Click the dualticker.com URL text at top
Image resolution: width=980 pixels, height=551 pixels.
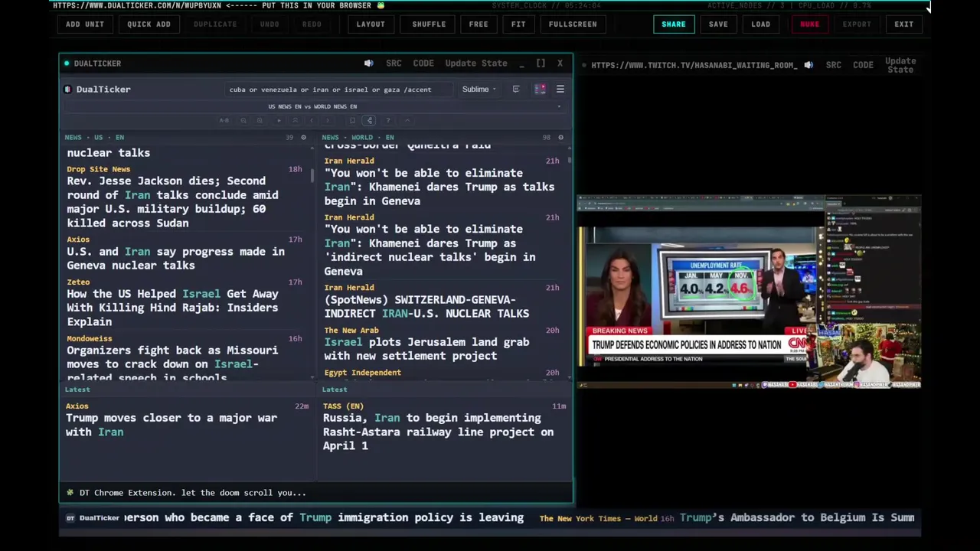pyautogui.click(x=137, y=5)
